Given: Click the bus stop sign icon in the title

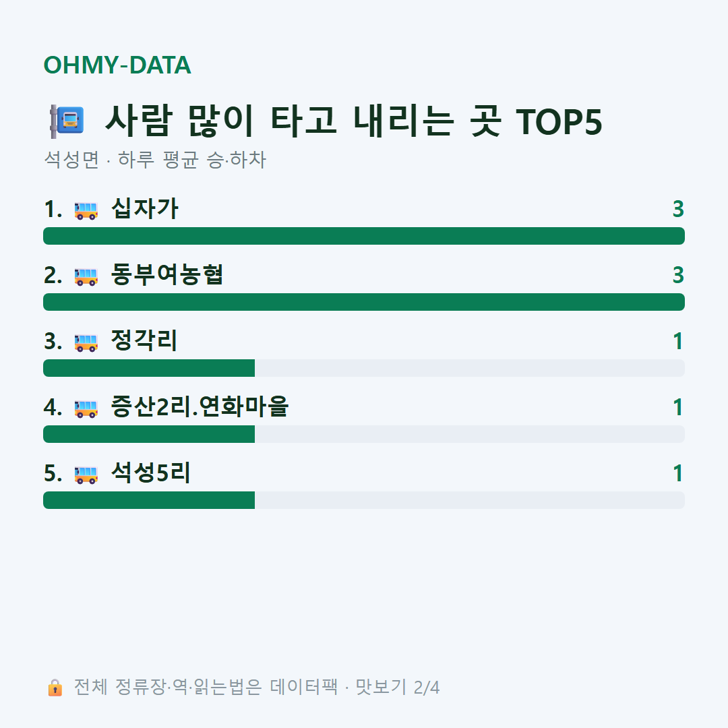Looking at the screenshot, I should [67, 121].
